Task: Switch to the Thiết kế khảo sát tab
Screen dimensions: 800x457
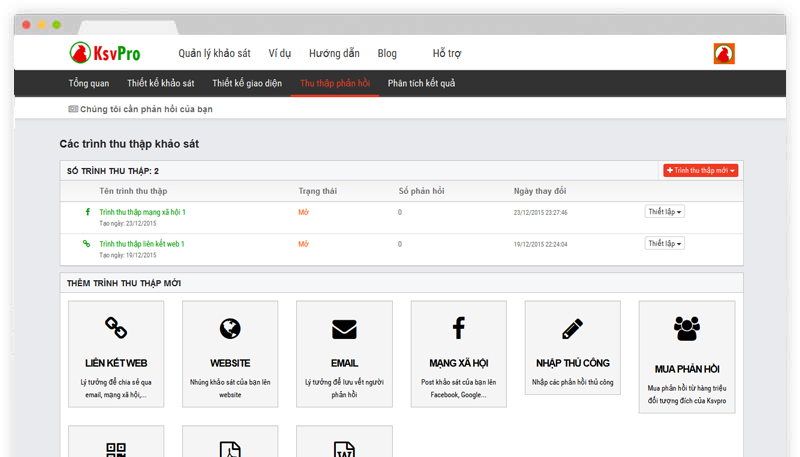Action: 161,83
